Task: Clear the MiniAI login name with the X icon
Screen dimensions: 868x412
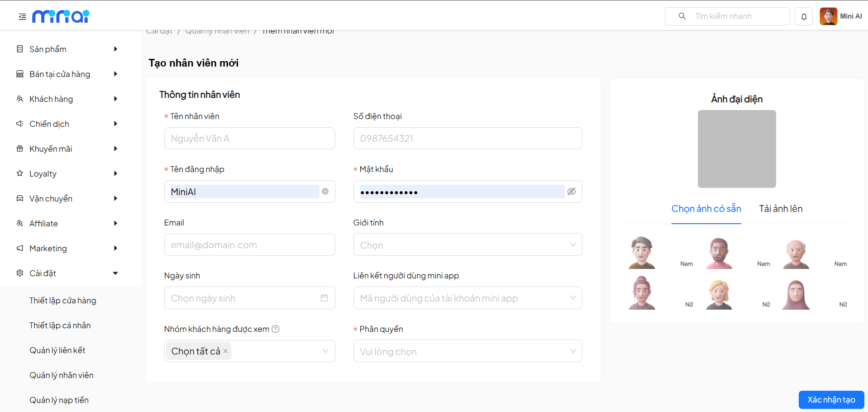Action: [325, 192]
